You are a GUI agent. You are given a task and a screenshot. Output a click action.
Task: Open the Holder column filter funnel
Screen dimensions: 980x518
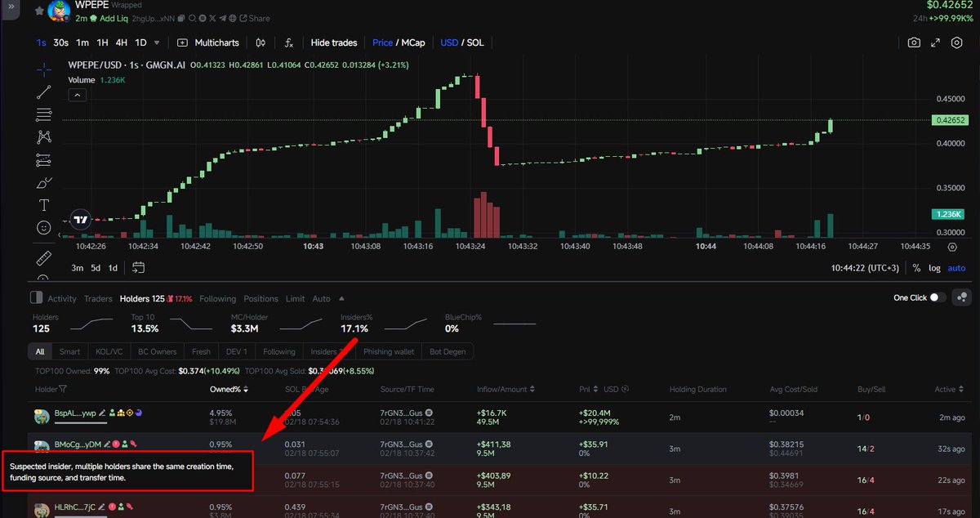64,390
